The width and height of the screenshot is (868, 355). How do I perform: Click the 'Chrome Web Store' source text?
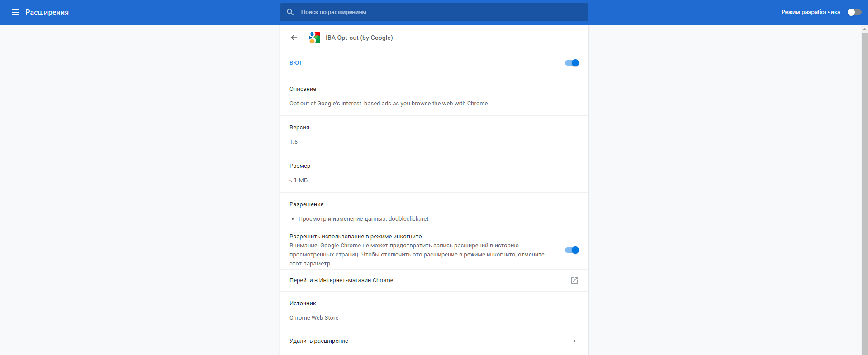click(314, 318)
